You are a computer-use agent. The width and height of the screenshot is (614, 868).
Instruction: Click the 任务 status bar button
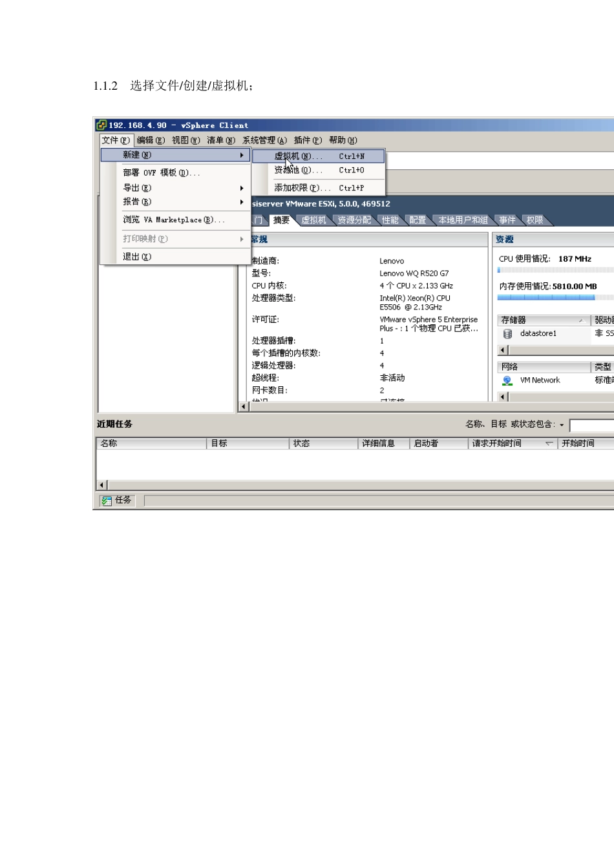tap(117, 501)
